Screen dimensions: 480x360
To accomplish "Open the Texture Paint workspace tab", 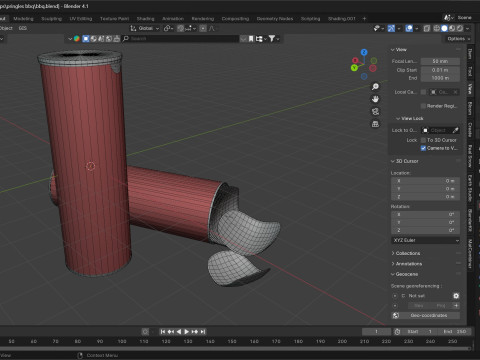I will coord(114,19).
